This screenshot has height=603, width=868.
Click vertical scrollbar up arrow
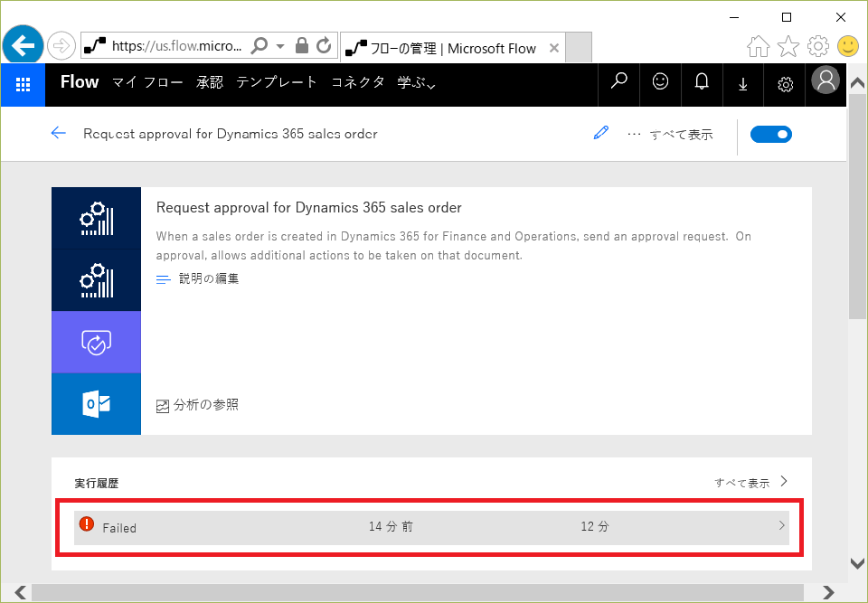pyautogui.click(x=857, y=83)
